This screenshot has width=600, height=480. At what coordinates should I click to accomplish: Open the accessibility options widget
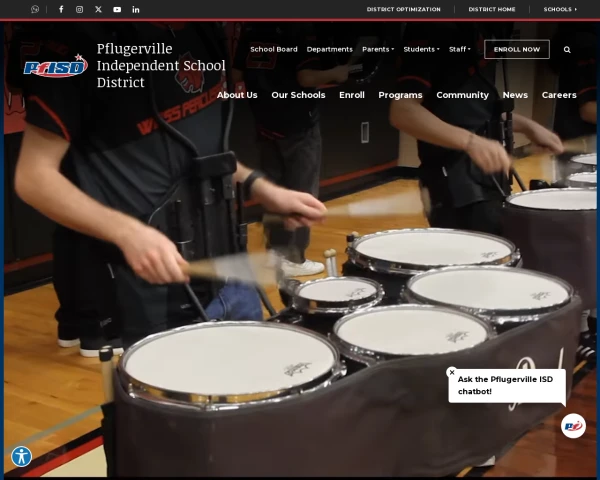click(x=21, y=456)
